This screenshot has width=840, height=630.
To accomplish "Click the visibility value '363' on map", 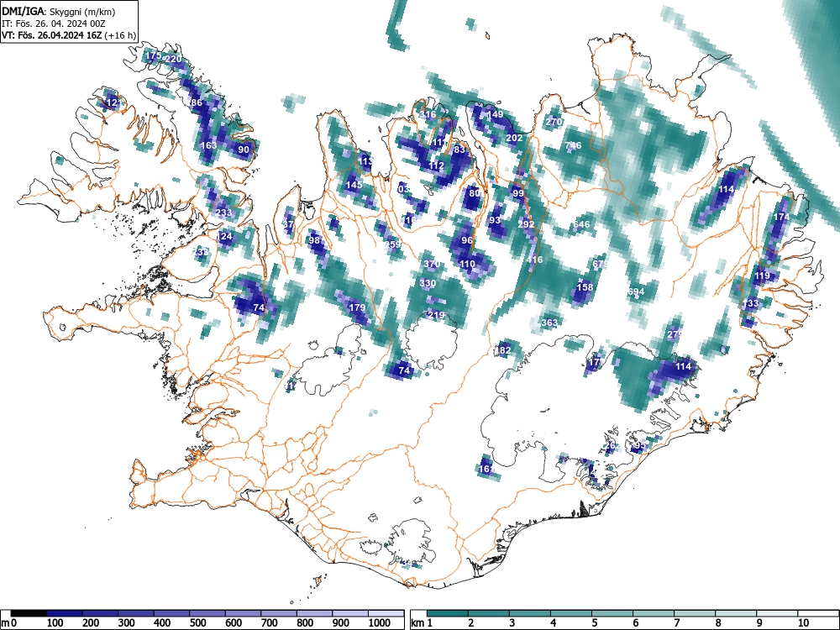I will [549, 323].
